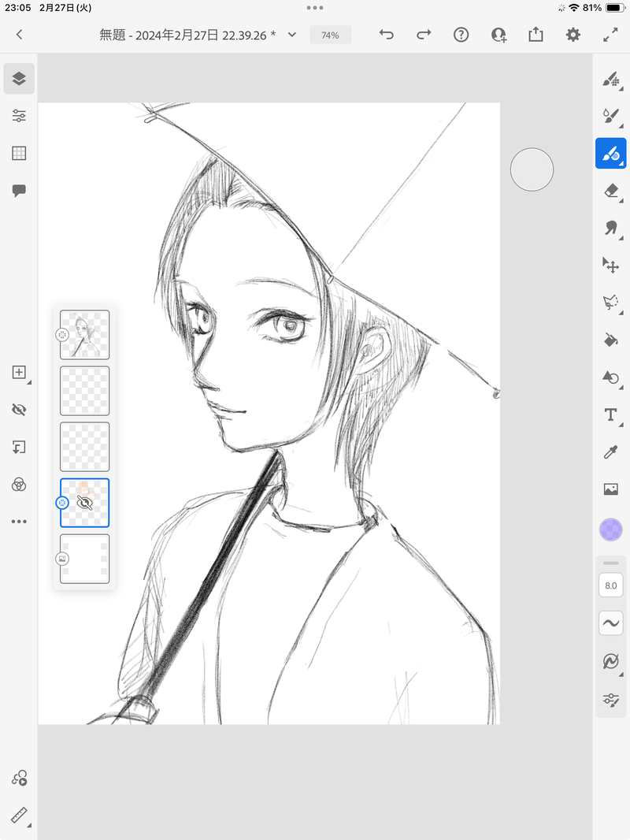Open the ruler drawing aids tool
This screenshot has height=840, width=630.
pos(19,816)
